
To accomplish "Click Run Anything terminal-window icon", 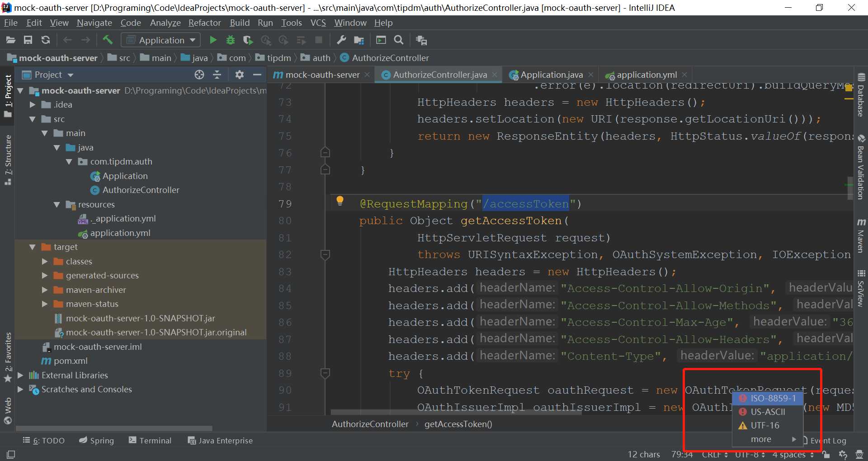I will click(381, 40).
